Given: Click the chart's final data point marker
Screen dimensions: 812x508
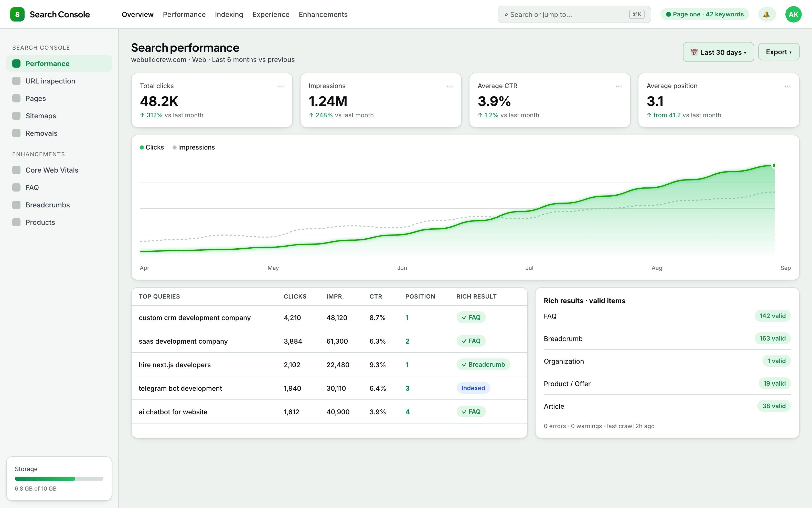Looking at the screenshot, I should click(x=774, y=165).
